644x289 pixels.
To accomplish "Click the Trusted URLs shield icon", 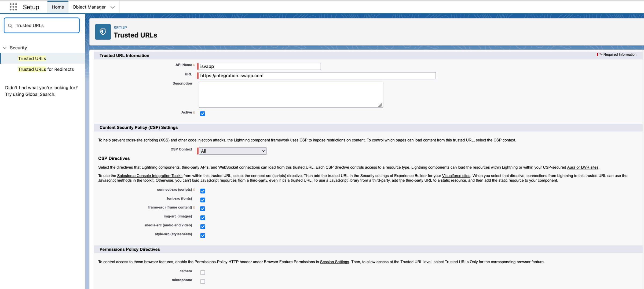I will tap(103, 32).
